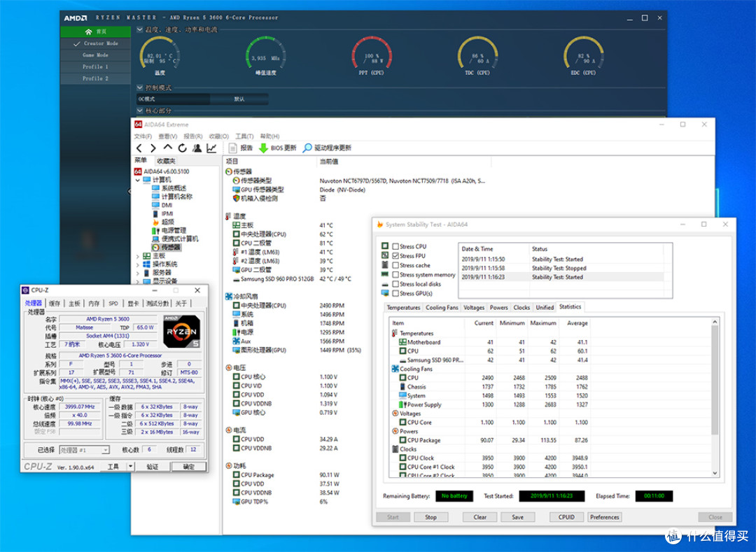
Task: Click 传感器类型 row in sensor list
Action: pos(252,180)
